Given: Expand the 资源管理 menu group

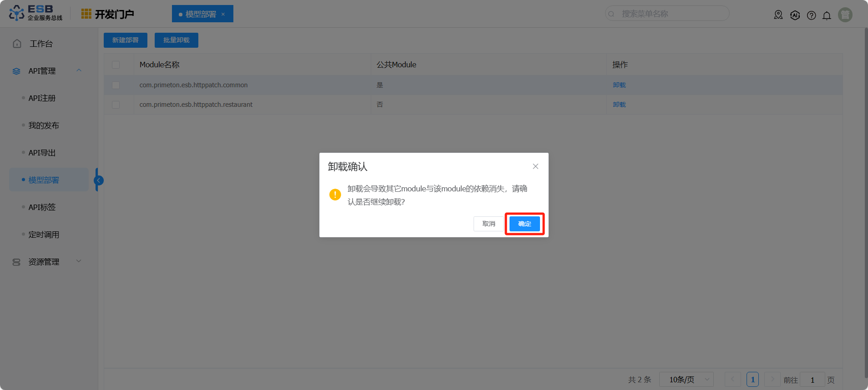Looking at the screenshot, I should 79,261.
